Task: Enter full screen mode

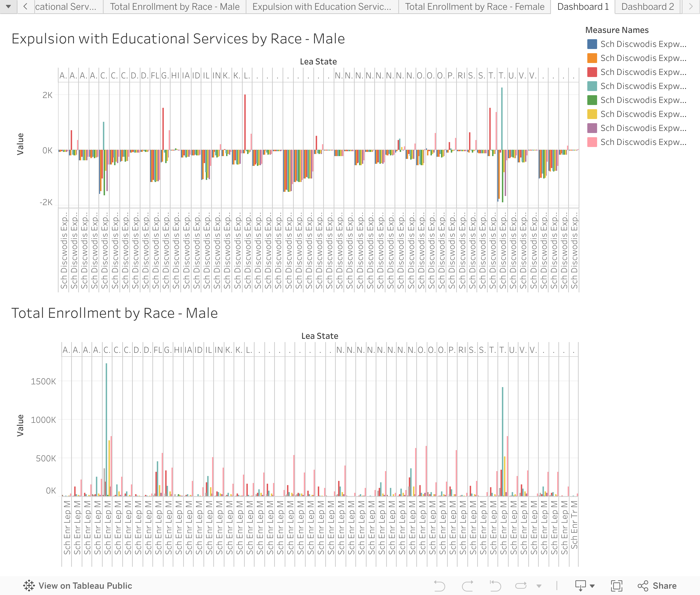Action: 616,586
